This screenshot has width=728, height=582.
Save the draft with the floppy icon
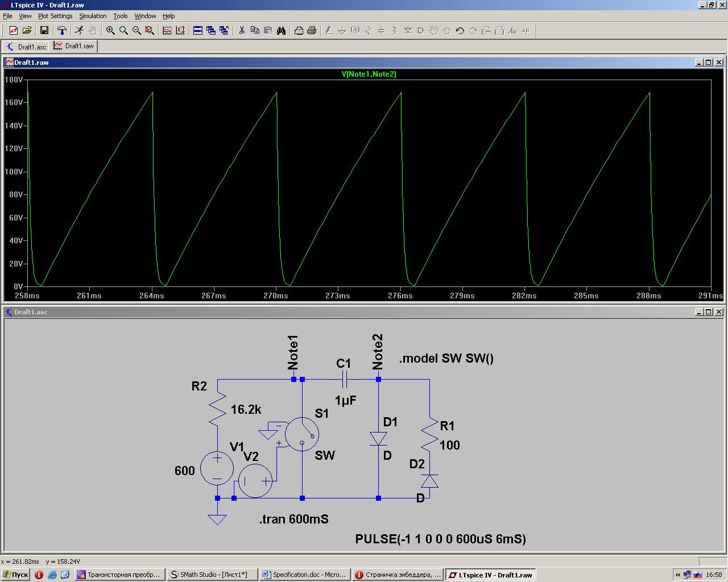[44, 31]
